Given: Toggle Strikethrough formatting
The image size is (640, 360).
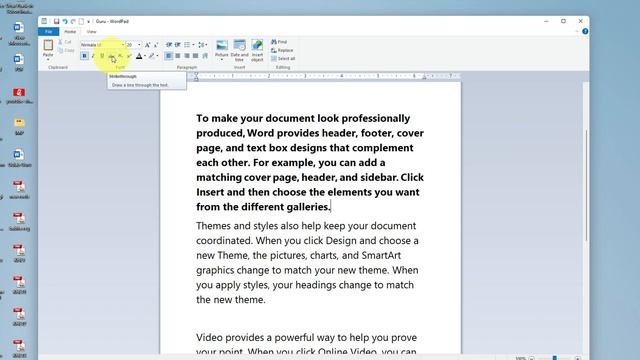Looking at the screenshot, I should [111, 56].
